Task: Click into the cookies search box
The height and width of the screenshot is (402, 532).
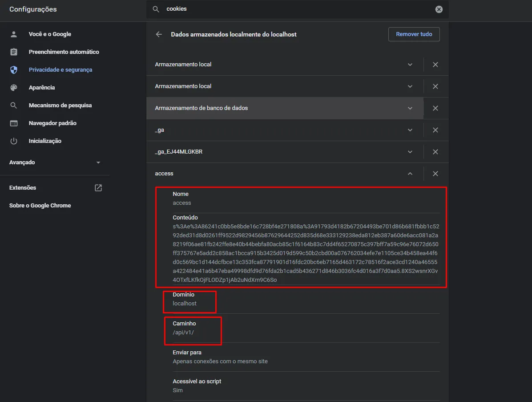Action: coord(294,9)
